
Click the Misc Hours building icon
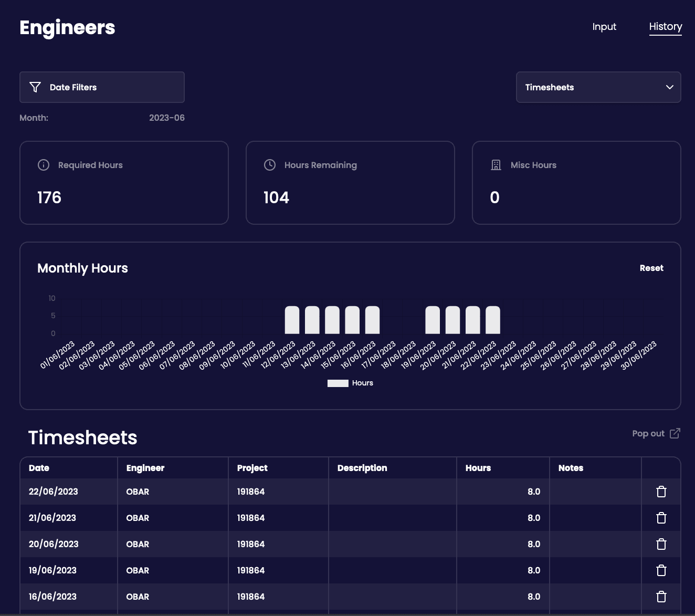[496, 165]
